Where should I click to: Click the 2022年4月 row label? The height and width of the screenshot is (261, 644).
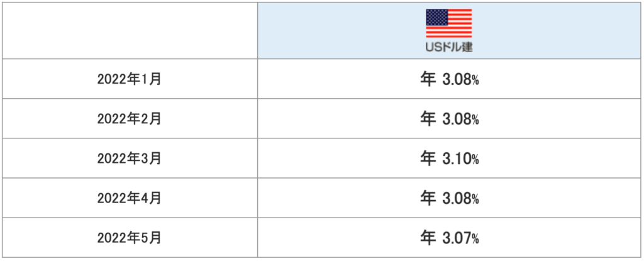click(x=130, y=198)
